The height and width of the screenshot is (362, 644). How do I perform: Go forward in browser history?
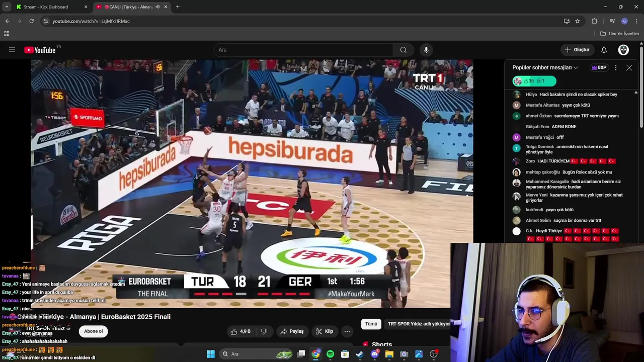[x=19, y=21]
